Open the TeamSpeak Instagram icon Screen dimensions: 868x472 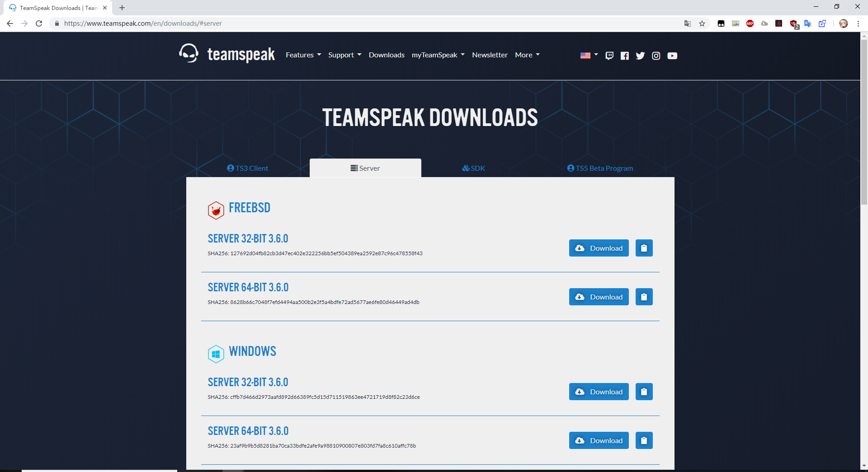[656, 56]
